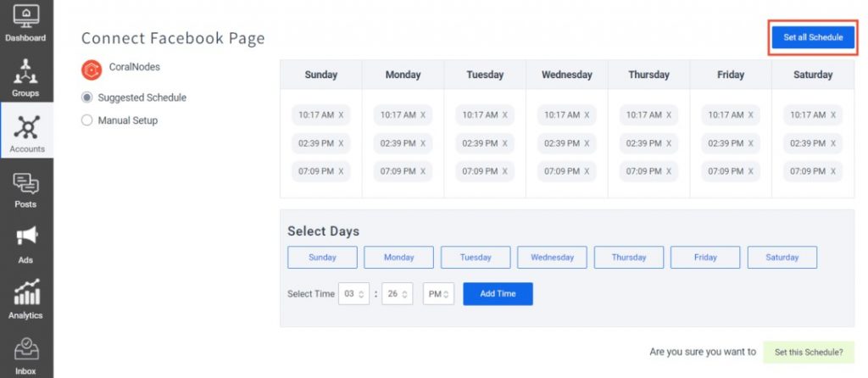The height and width of the screenshot is (378, 868).
Task: Toggle Sunday in Select Days
Action: click(x=322, y=258)
